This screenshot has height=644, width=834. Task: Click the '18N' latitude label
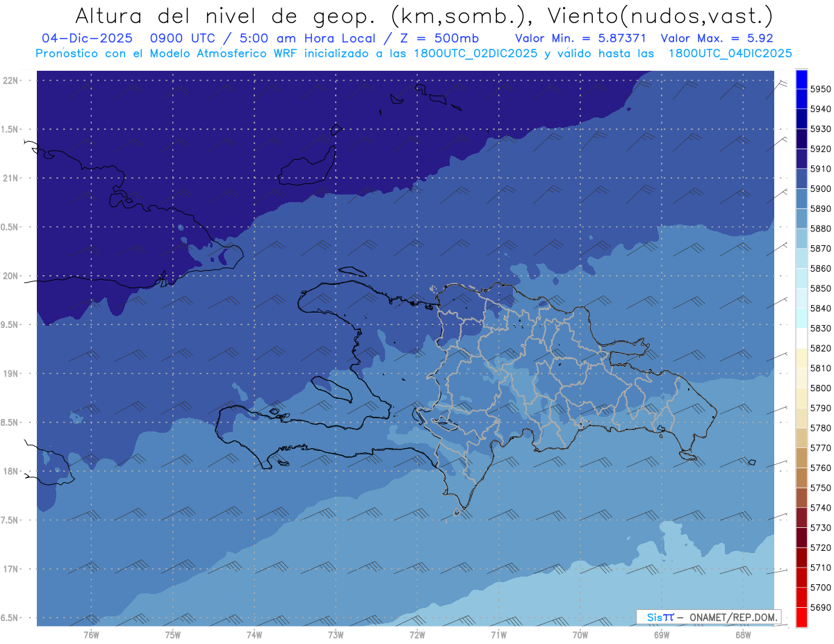[x=10, y=471]
